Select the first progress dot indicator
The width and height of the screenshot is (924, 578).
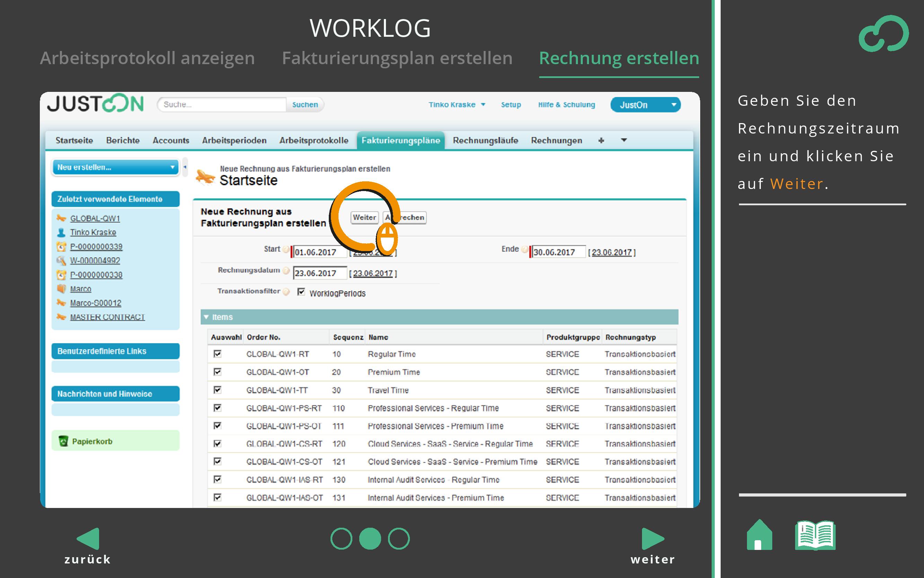coord(341,538)
